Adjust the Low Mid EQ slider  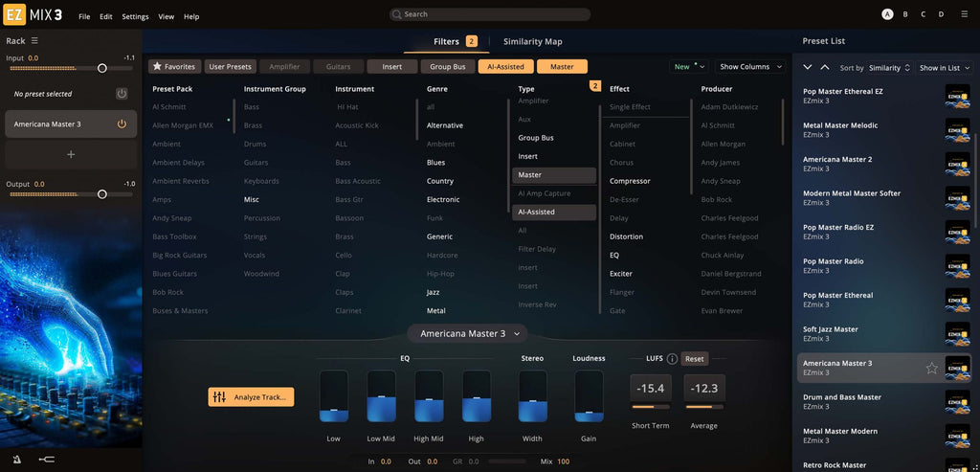(381, 396)
